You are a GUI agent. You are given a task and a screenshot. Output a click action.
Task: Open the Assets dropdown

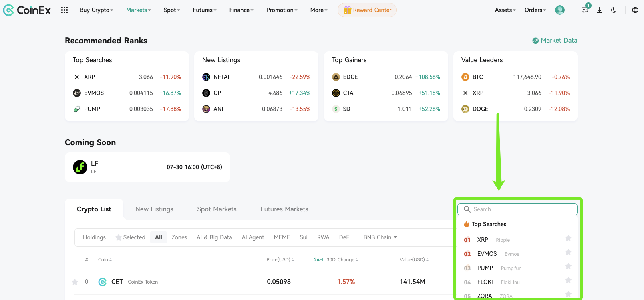click(505, 10)
